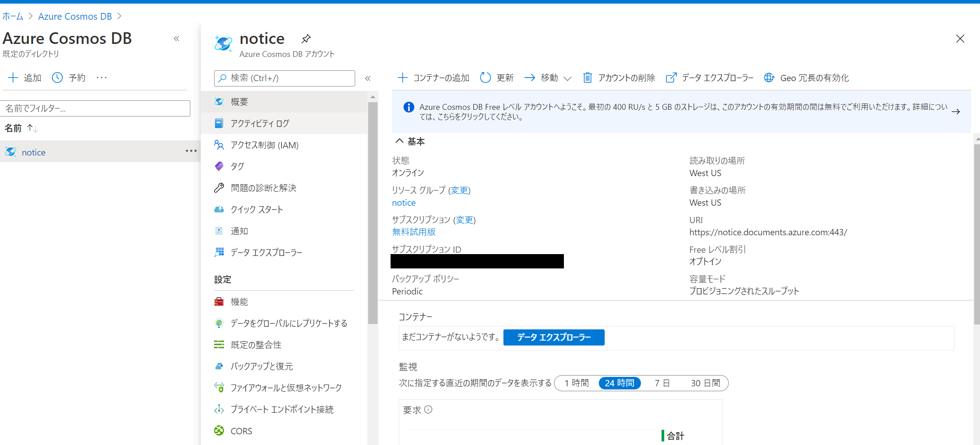Select the 1 時間 time range
980x445 pixels.
[x=576, y=383]
